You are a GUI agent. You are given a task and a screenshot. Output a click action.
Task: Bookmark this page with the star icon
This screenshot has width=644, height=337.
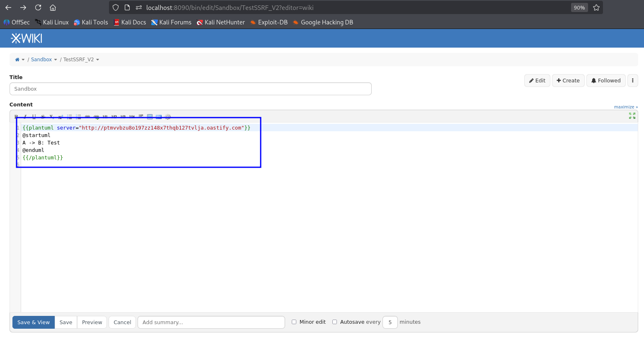tap(596, 7)
